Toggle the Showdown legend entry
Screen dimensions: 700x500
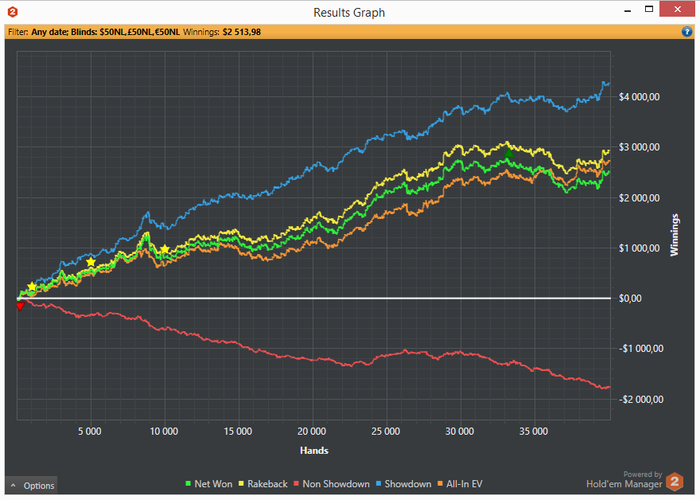tap(404, 484)
